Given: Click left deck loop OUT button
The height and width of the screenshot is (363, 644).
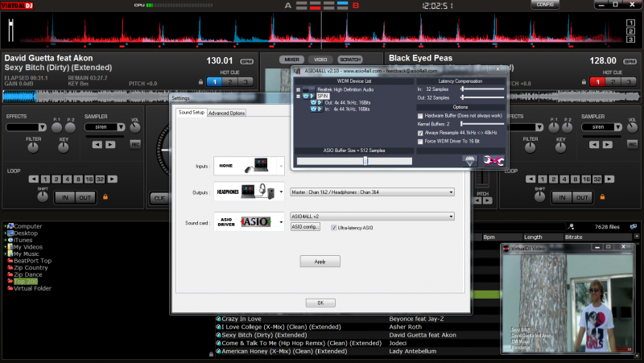Looking at the screenshot, I should (85, 197).
